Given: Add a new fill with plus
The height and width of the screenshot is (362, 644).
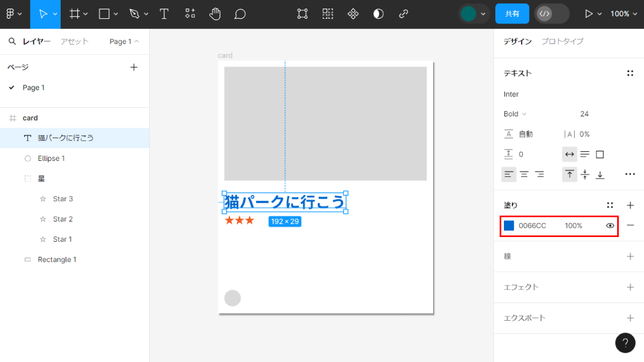Looking at the screenshot, I should (x=630, y=205).
